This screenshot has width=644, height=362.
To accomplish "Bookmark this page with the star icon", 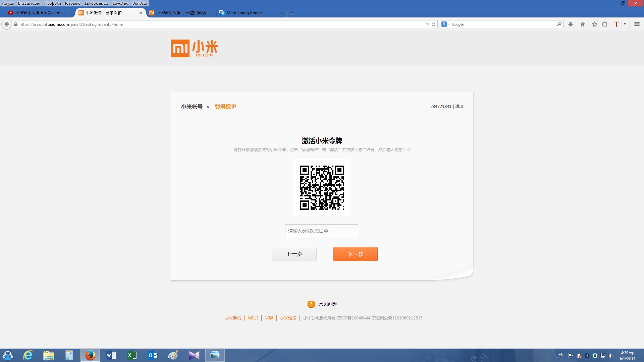I will pyautogui.click(x=594, y=24).
